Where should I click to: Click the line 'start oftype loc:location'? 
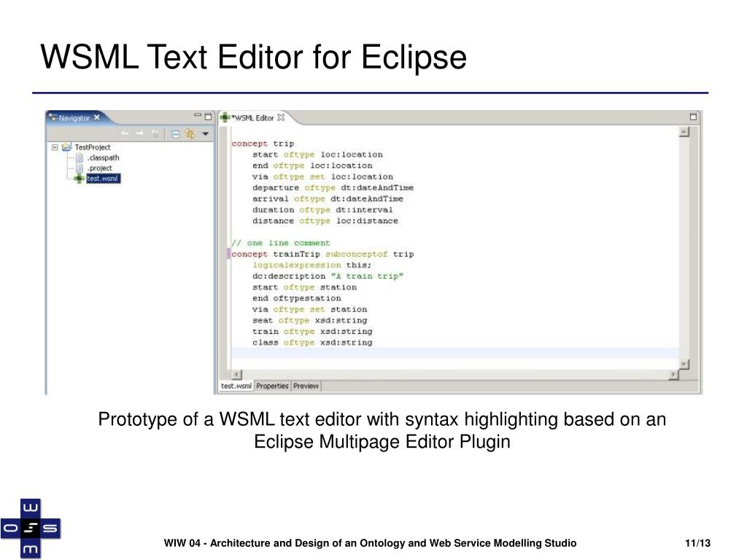[x=317, y=155]
